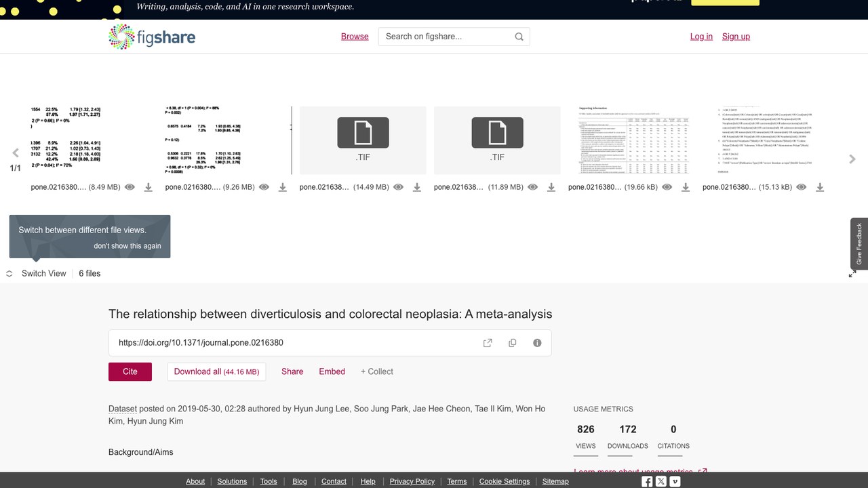This screenshot has height=488, width=868.
Task: Open Supporting information table thumbnail
Action: (x=633, y=140)
